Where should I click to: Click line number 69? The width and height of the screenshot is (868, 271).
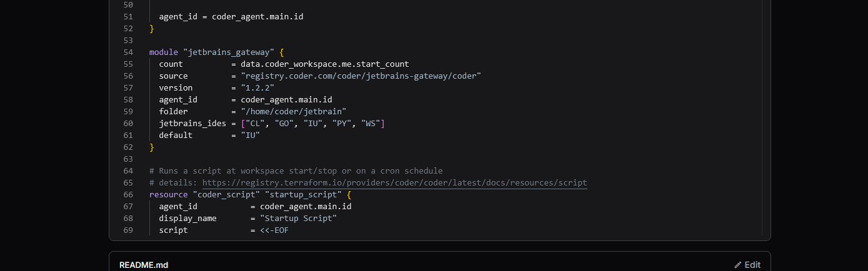(x=128, y=230)
